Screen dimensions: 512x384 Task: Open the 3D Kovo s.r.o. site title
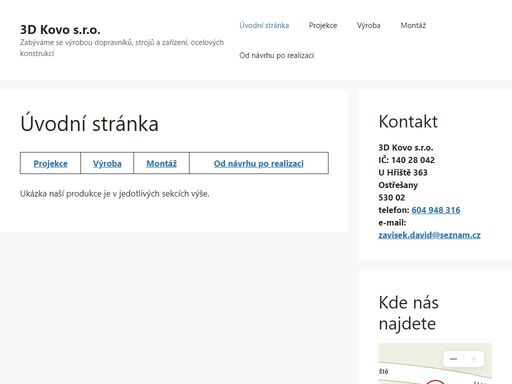pyautogui.click(x=60, y=30)
